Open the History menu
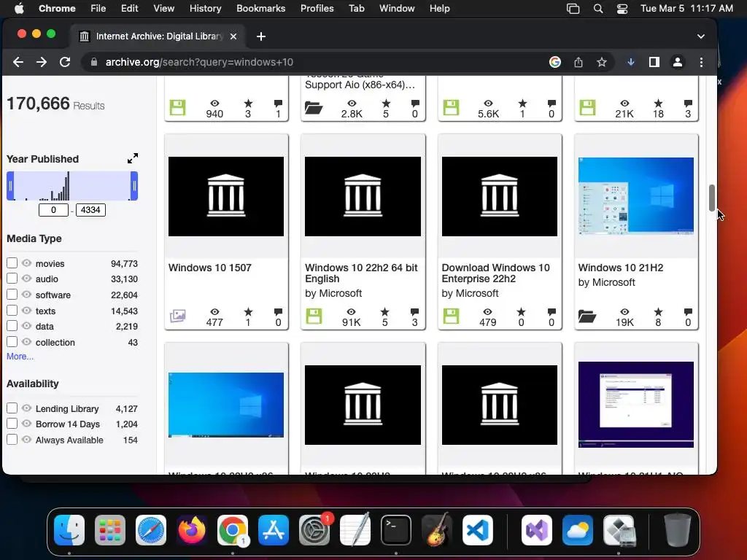 pos(205,8)
